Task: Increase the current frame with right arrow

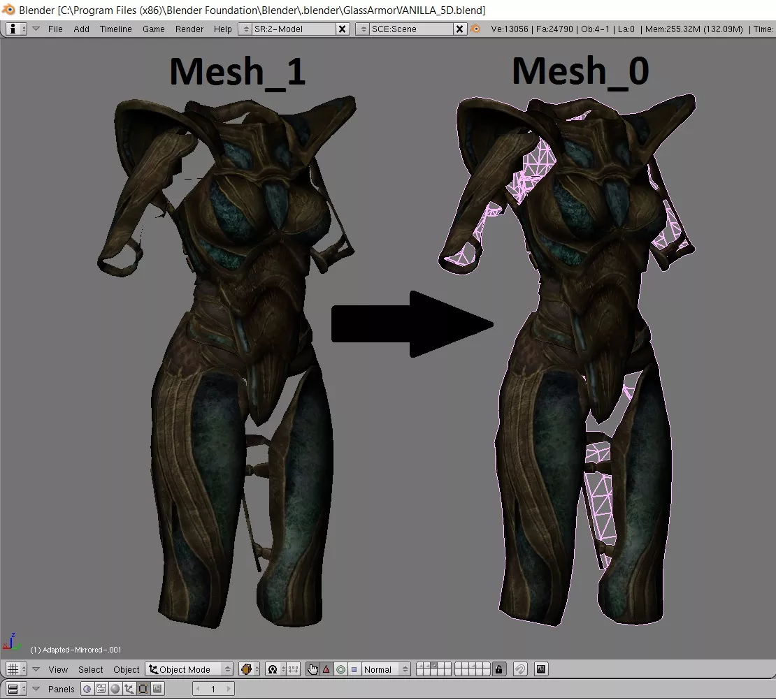Action: pos(229,689)
